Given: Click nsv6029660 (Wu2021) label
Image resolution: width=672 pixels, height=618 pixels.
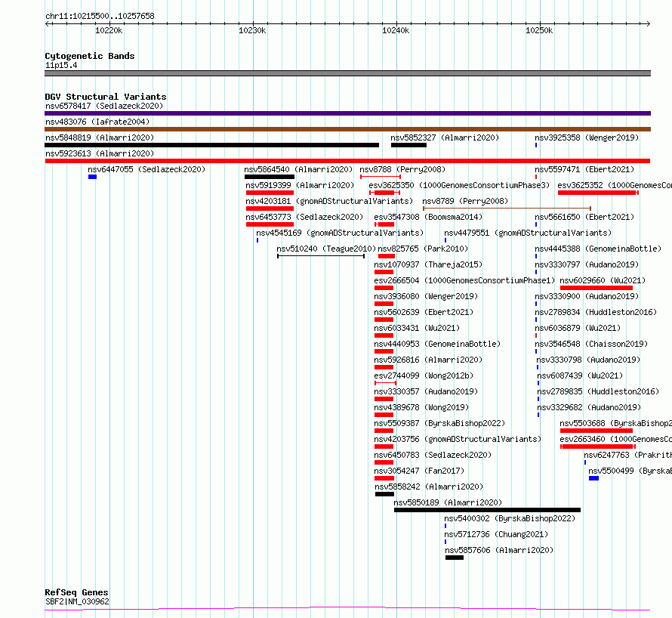Looking at the screenshot, I should [x=603, y=280].
